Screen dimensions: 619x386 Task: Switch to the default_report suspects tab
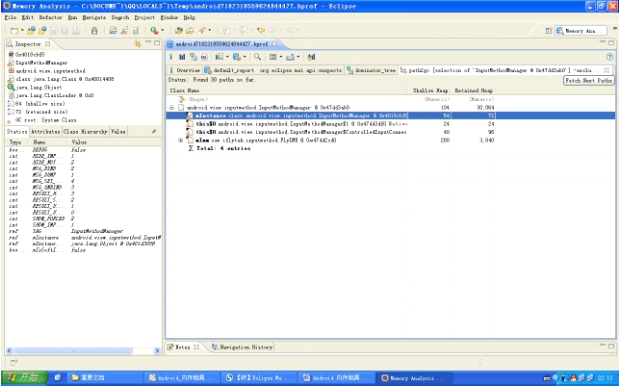point(273,70)
